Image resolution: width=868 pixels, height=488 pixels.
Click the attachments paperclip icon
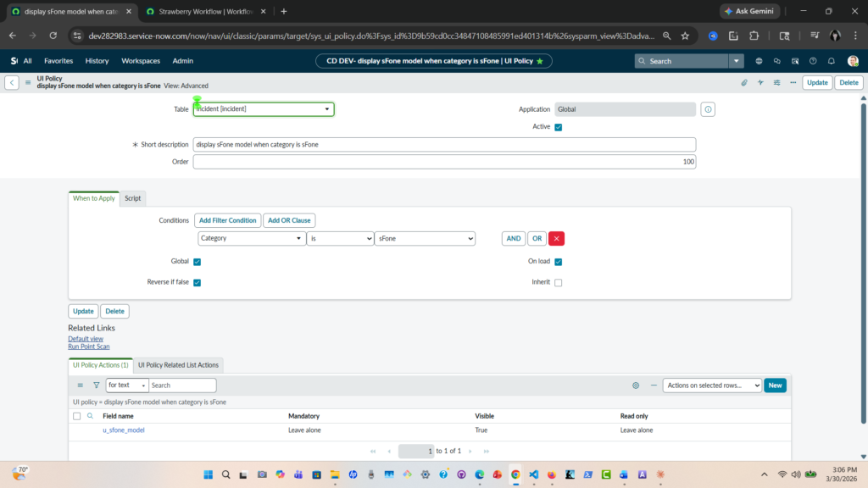[744, 82]
